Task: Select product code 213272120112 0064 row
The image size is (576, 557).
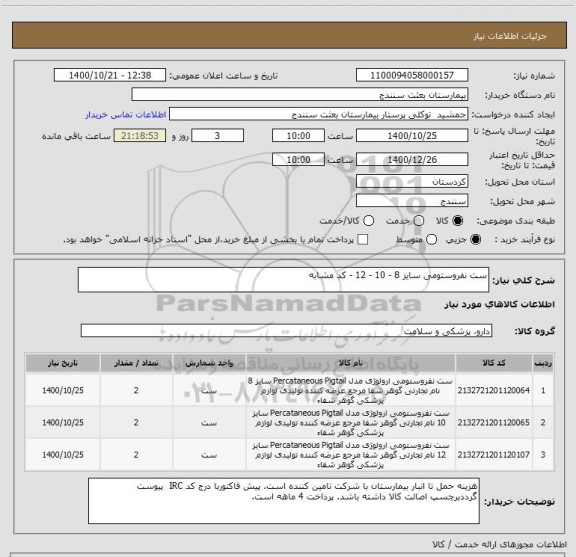Action: pyautogui.click(x=289, y=390)
